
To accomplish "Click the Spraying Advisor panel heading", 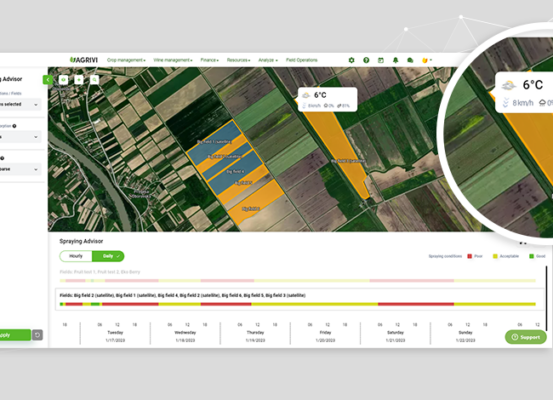I will point(81,241).
